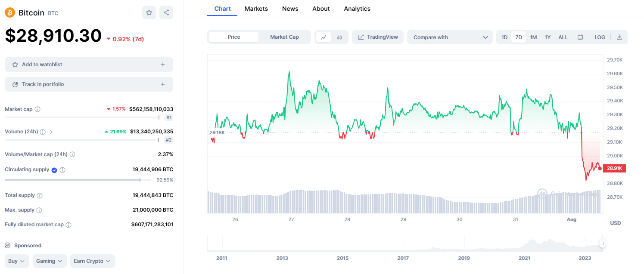Toggle LOG scale on the chart
This screenshot has height=274, width=644.
click(600, 37)
